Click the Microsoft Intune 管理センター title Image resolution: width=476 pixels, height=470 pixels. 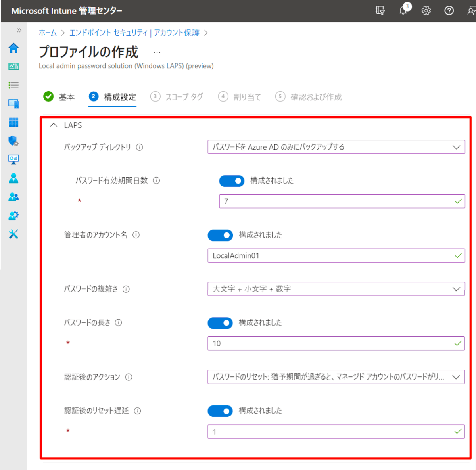coord(67,11)
